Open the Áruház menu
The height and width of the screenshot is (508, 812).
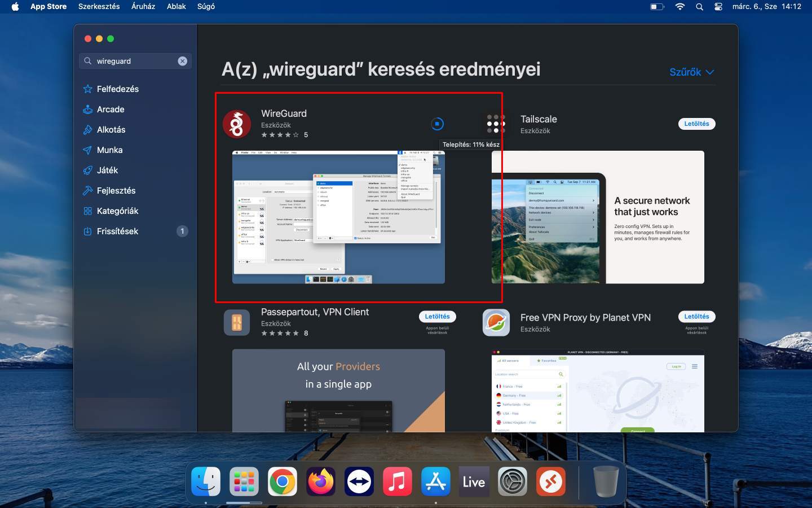click(143, 7)
